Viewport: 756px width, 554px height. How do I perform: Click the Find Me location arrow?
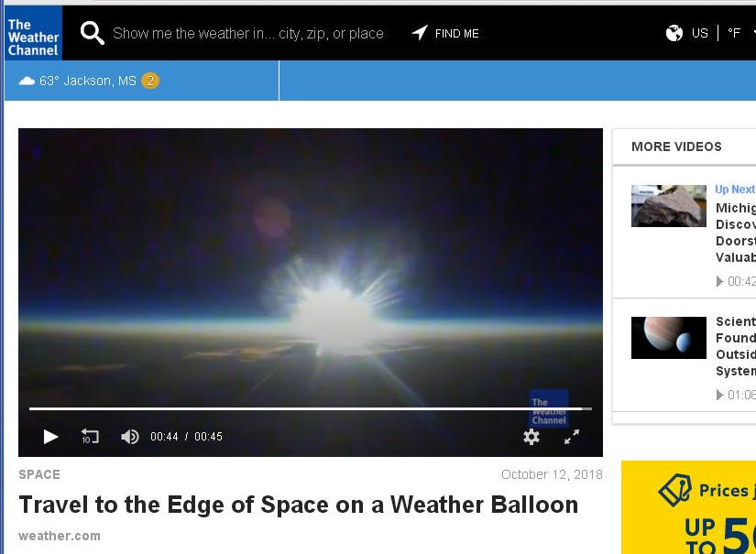420,33
